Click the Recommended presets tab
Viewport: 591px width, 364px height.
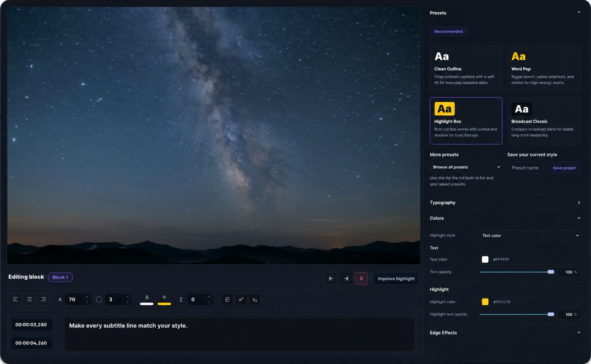point(448,31)
